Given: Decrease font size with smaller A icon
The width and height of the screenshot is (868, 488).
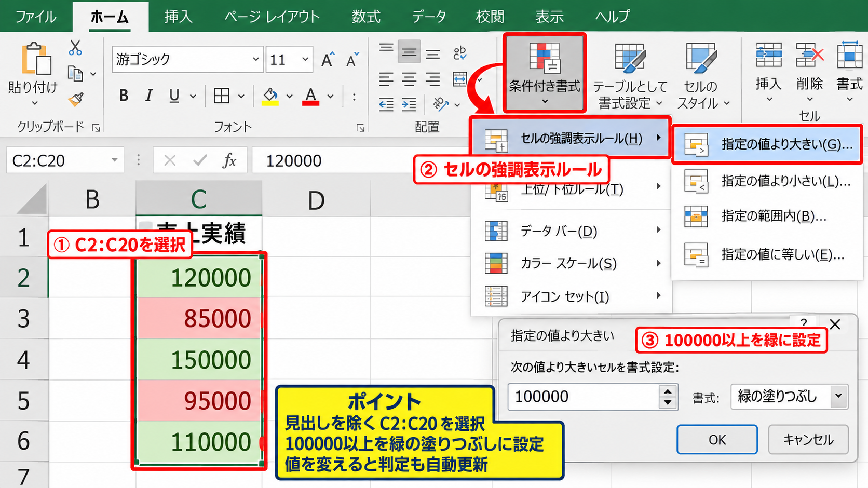Looking at the screenshot, I should [352, 60].
